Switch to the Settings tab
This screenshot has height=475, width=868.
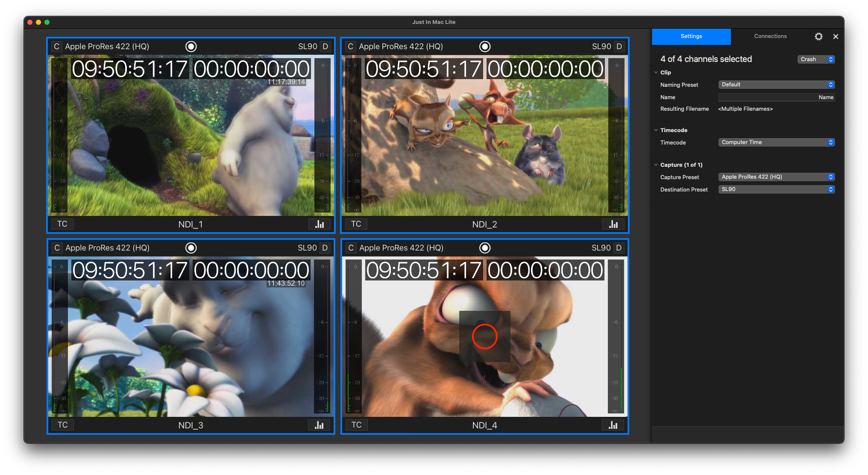(691, 36)
